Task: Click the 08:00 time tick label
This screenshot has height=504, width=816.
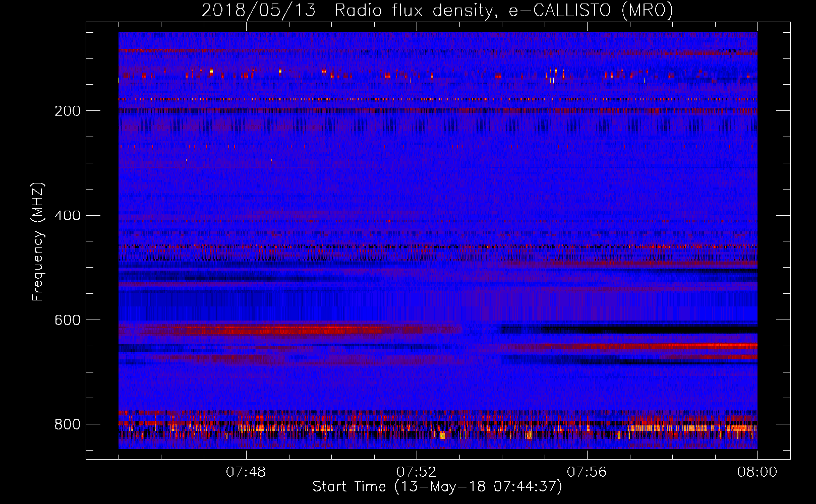Action: click(x=757, y=472)
